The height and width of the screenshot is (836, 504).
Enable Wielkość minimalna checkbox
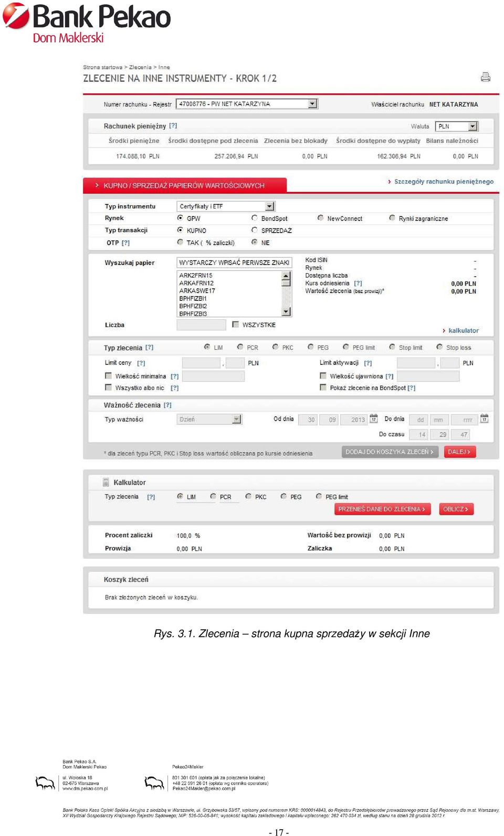108,375
